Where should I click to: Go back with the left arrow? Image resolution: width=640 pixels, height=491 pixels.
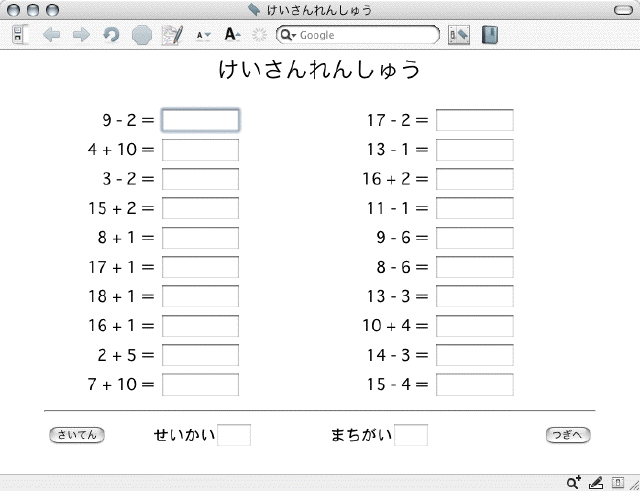[x=52, y=35]
